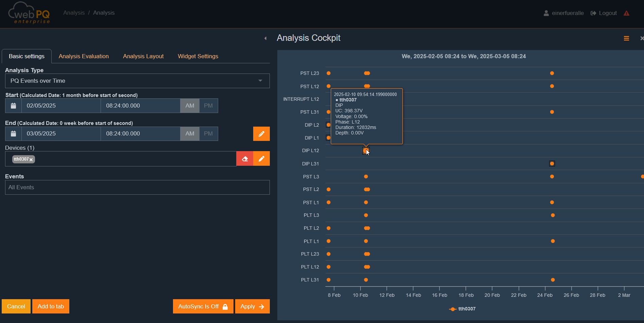
Task: Open the Events selection field
Action: pyautogui.click(x=137, y=188)
